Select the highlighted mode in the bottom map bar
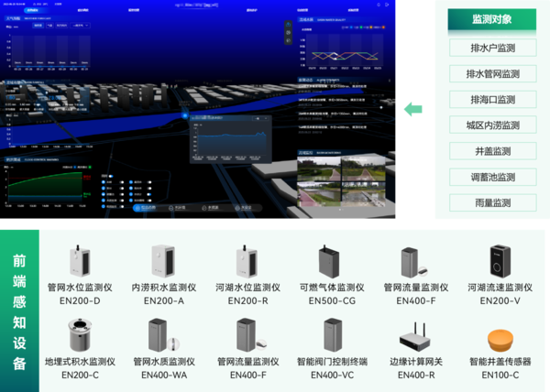 point(145,208)
